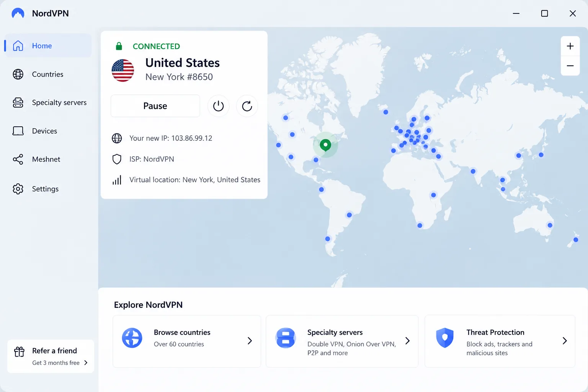Click the United States flag icon
Image resolution: width=588 pixels, height=392 pixels.
click(x=122, y=70)
